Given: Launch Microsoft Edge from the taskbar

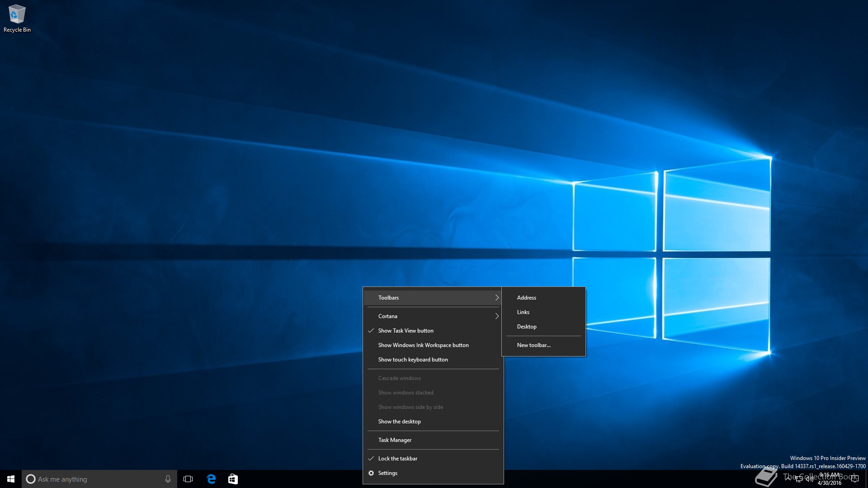Looking at the screenshot, I should pyautogui.click(x=211, y=479).
